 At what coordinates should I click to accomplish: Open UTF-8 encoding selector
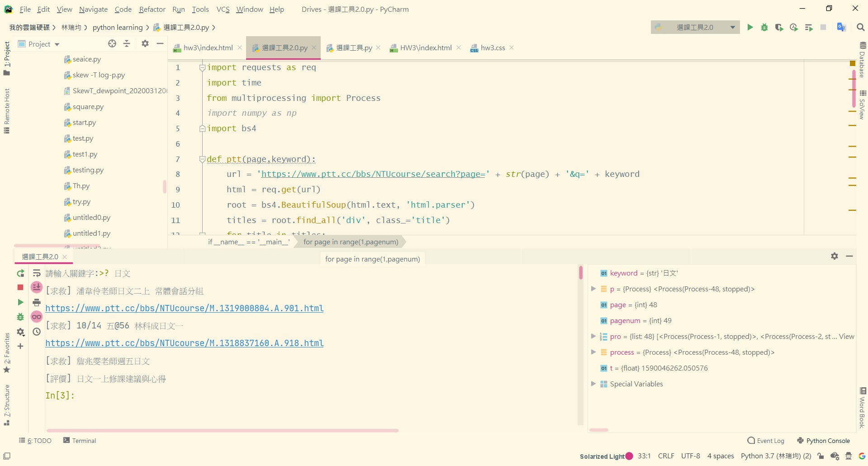click(691, 456)
